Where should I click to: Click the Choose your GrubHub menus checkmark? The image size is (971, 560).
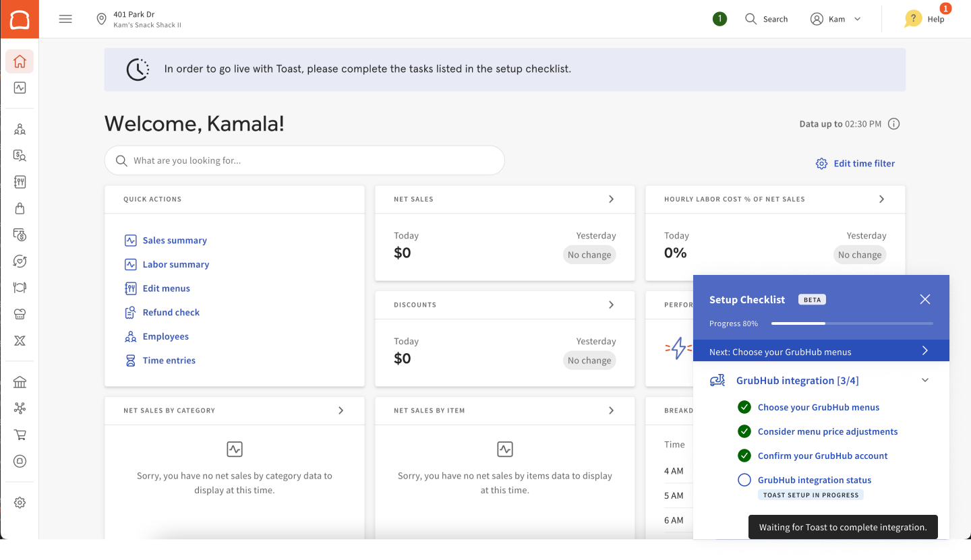[x=744, y=407]
